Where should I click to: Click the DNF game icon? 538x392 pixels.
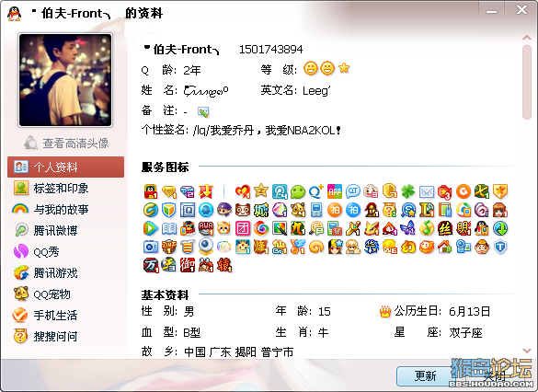(169, 247)
